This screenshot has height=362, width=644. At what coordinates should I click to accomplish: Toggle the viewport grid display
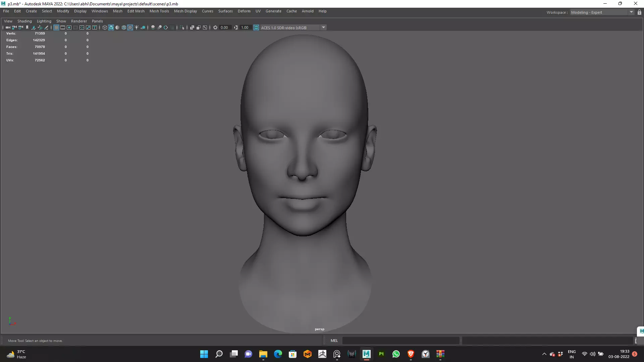click(56, 27)
